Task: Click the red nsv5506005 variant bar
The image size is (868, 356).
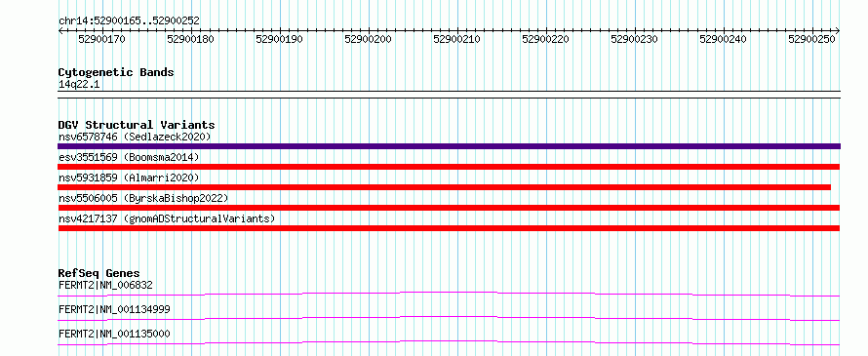Action: pyautogui.click(x=449, y=208)
